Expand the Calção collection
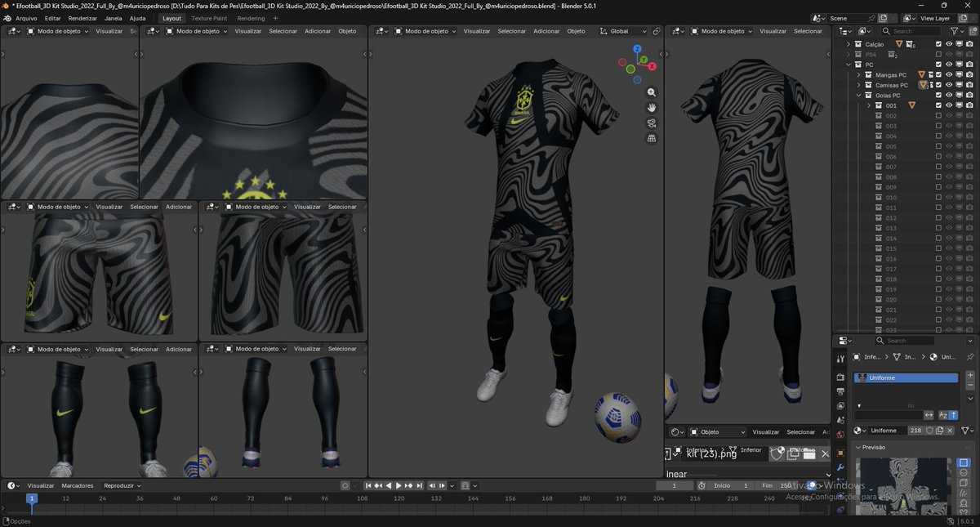The width and height of the screenshot is (980, 527). tap(849, 44)
